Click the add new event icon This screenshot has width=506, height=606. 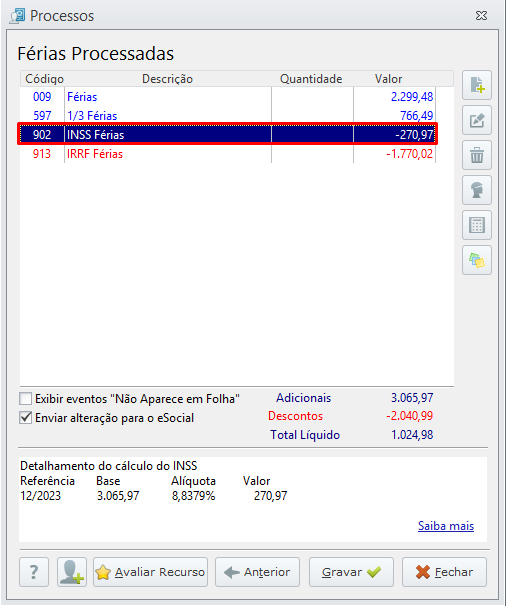click(477, 85)
